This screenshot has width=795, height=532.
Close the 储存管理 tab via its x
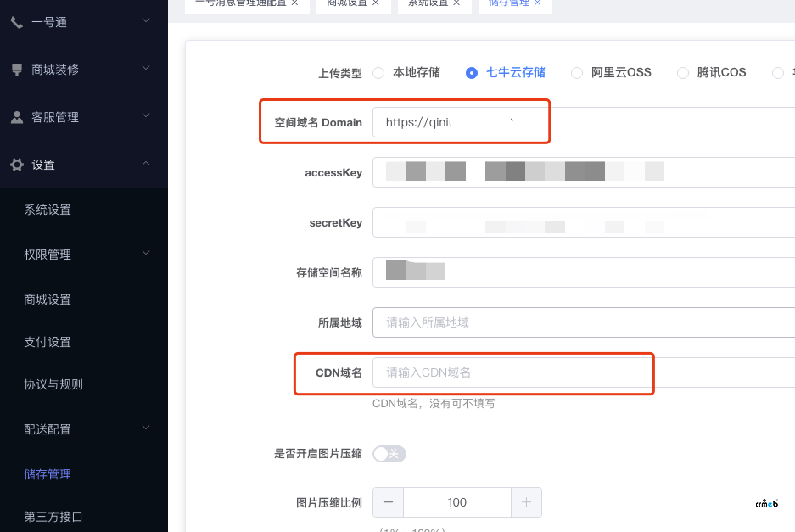537,3
